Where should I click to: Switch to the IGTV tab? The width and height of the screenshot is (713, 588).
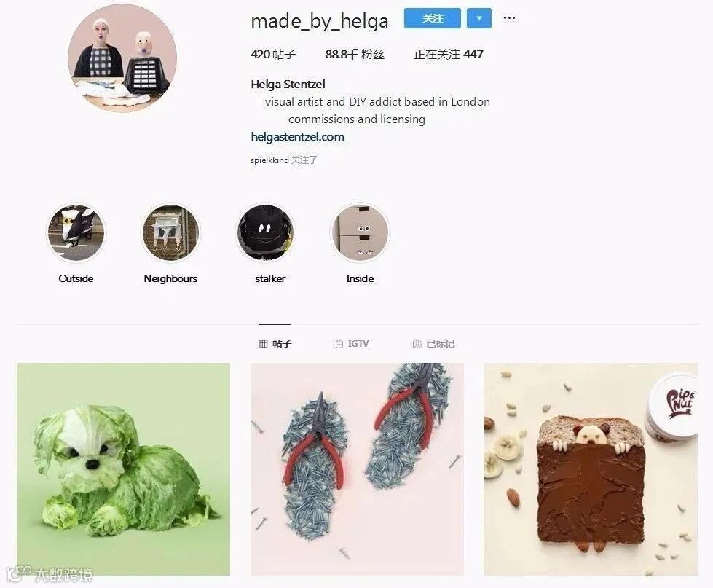pos(352,344)
